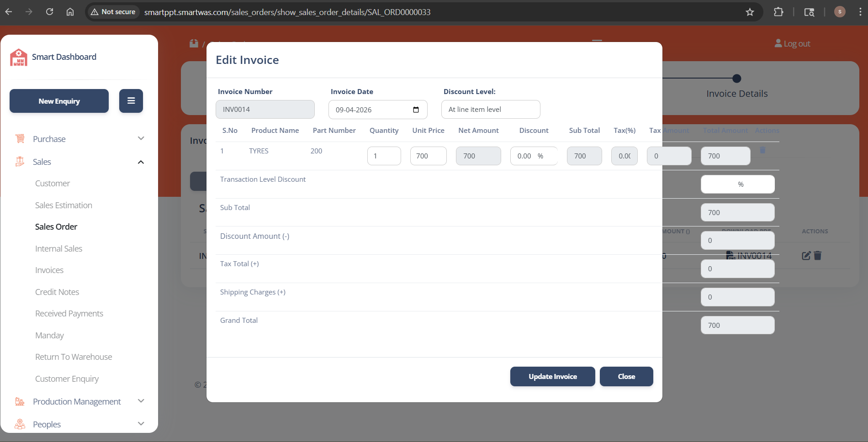The height and width of the screenshot is (442, 868).
Task: Click the Invoice Details step marker
Action: (736, 79)
